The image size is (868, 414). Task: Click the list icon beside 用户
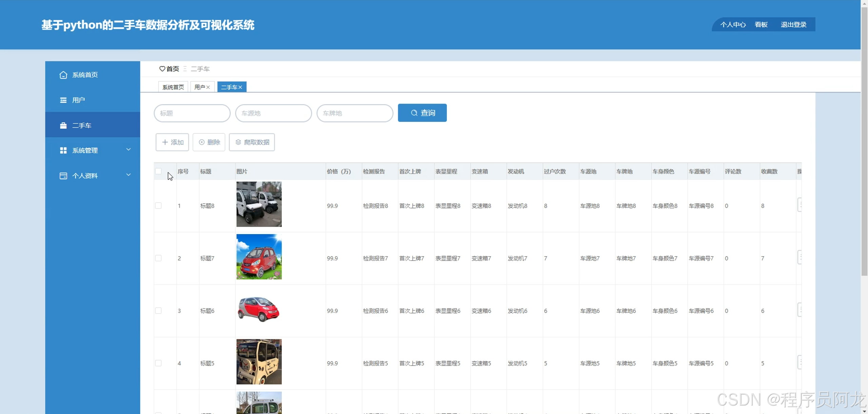pyautogui.click(x=63, y=100)
